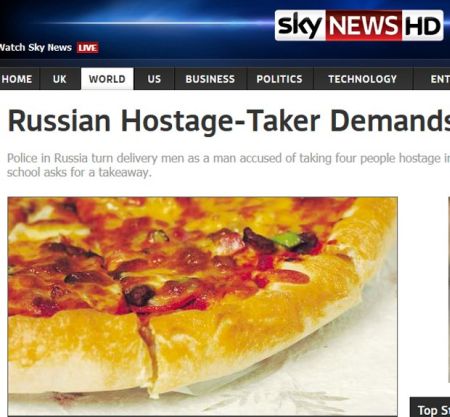Open the pizza article image

tap(203, 306)
